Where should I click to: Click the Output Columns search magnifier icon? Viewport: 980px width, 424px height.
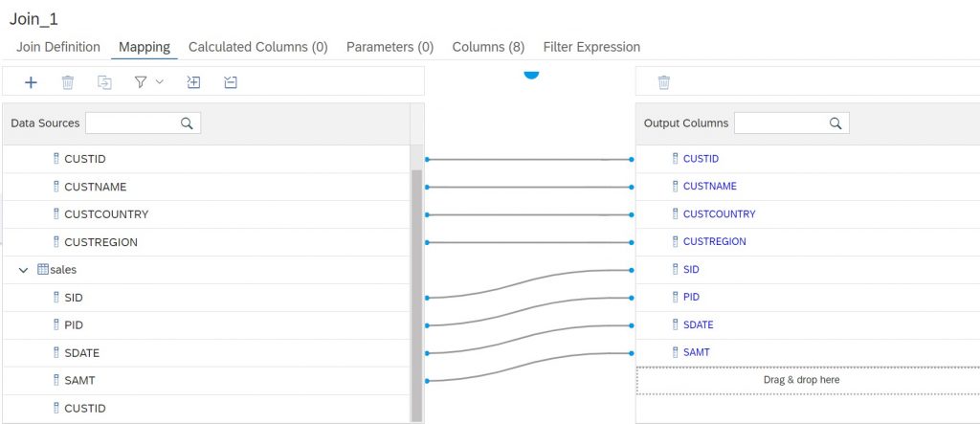835,123
